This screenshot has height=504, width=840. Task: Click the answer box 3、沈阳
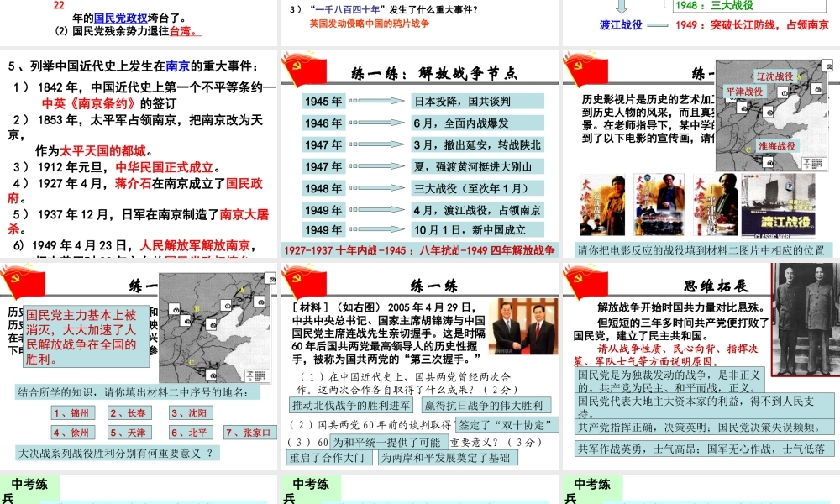coord(191,413)
